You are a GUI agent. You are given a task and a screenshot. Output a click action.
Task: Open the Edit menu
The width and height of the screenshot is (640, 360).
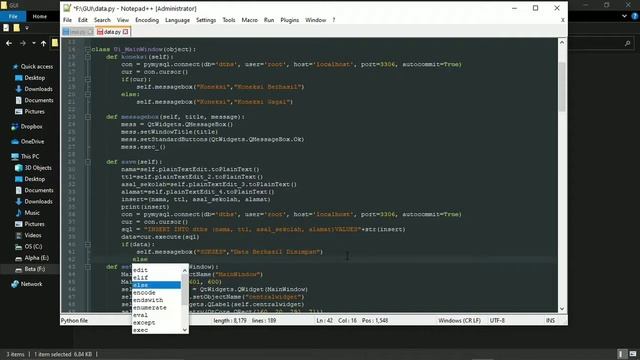coord(83,20)
